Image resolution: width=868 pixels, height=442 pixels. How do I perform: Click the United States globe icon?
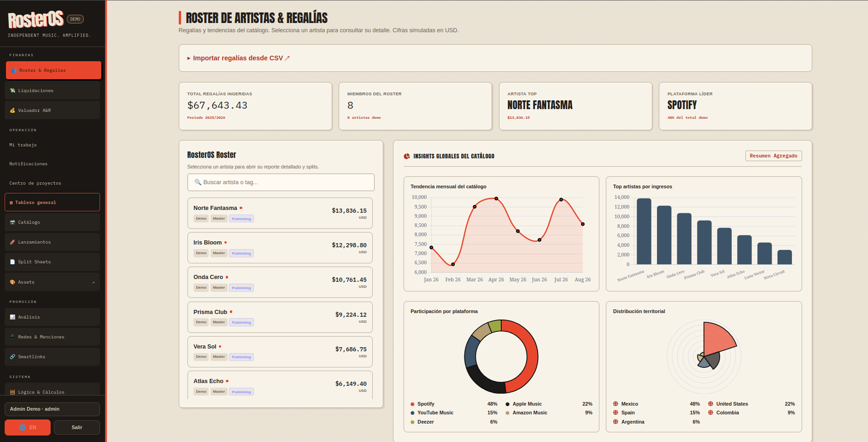(710, 404)
